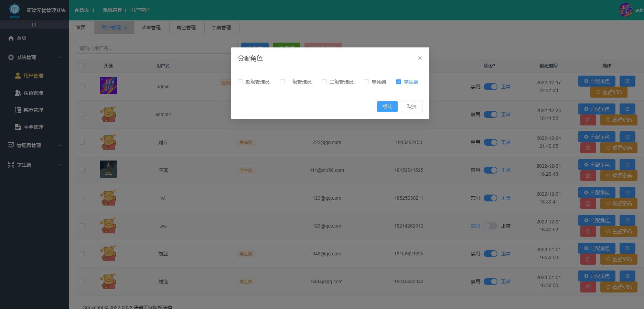Click 重置密码 for admin2
Viewport: 644px width, 309px height.
pyautogui.click(x=619, y=120)
